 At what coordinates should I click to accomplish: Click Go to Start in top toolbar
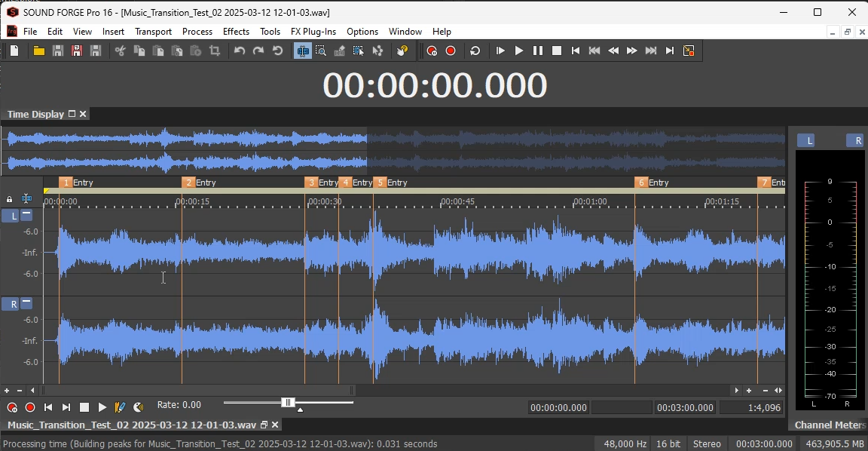576,51
